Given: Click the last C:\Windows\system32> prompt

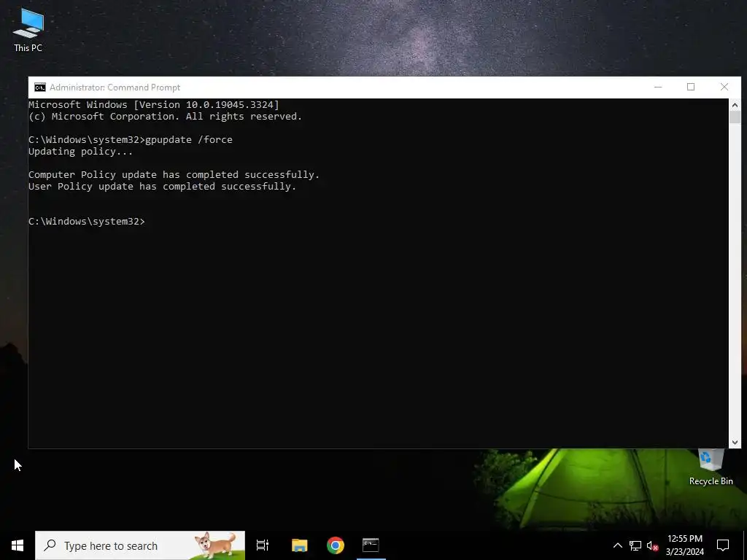Looking at the screenshot, I should (x=87, y=222).
